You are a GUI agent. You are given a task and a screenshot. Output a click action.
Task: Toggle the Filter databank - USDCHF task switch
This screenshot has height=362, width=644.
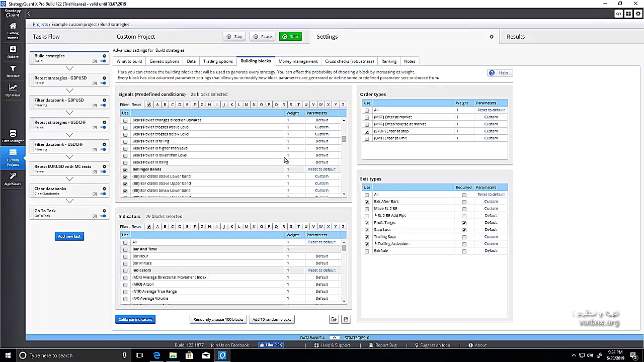[x=103, y=150]
